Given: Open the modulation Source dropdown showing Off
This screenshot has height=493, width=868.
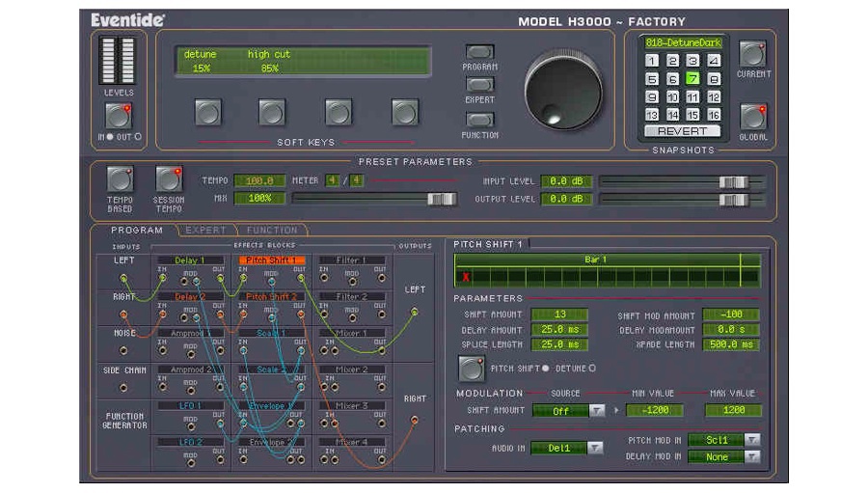Looking at the screenshot, I should coord(568,410).
